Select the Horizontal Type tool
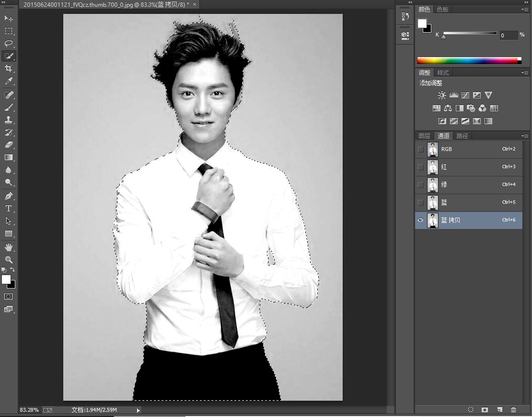The image size is (532, 417). click(9, 208)
